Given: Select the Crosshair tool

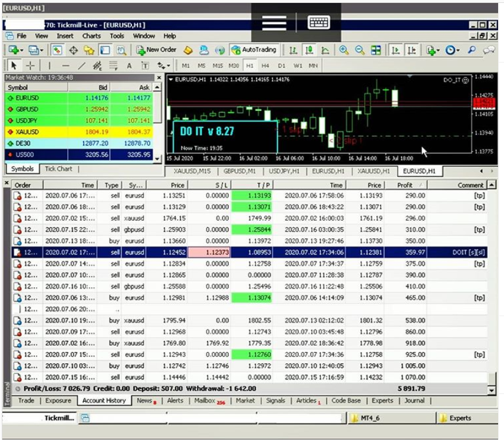Looking at the screenshot, I should tap(31, 65).
